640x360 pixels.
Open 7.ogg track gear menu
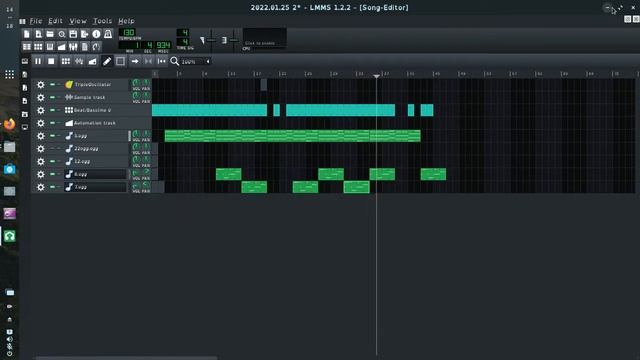tap(41, 187)
